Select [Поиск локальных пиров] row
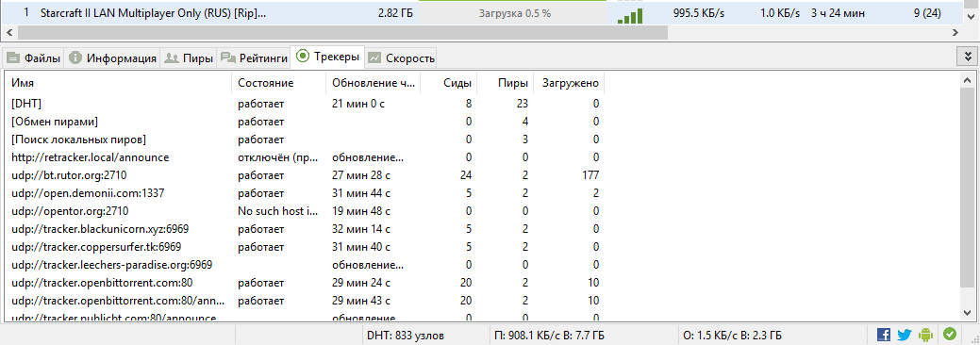This screenshot has width=980, height=345. (305, 140)
